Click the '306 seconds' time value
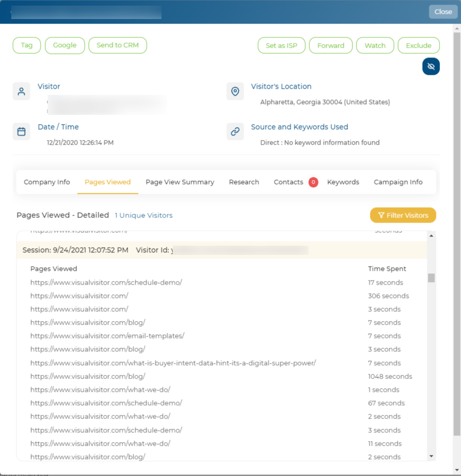Screen dimensions: 461x476 389,296
